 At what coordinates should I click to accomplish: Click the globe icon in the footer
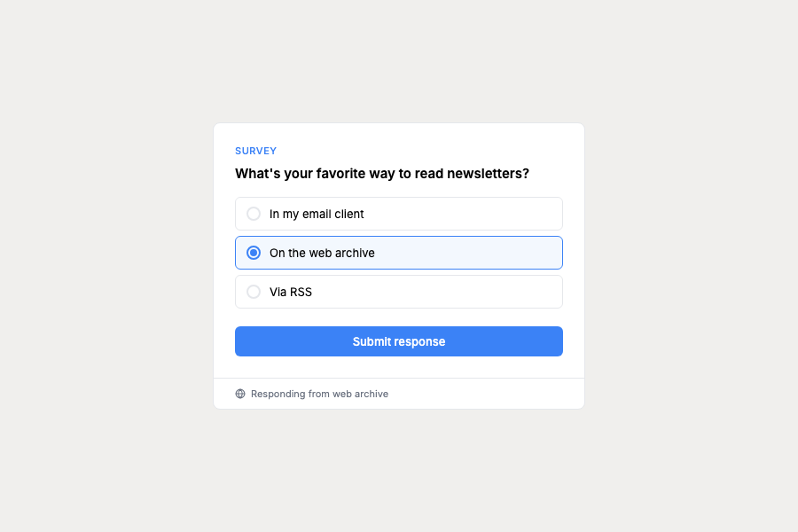click(x=239, y=393)
